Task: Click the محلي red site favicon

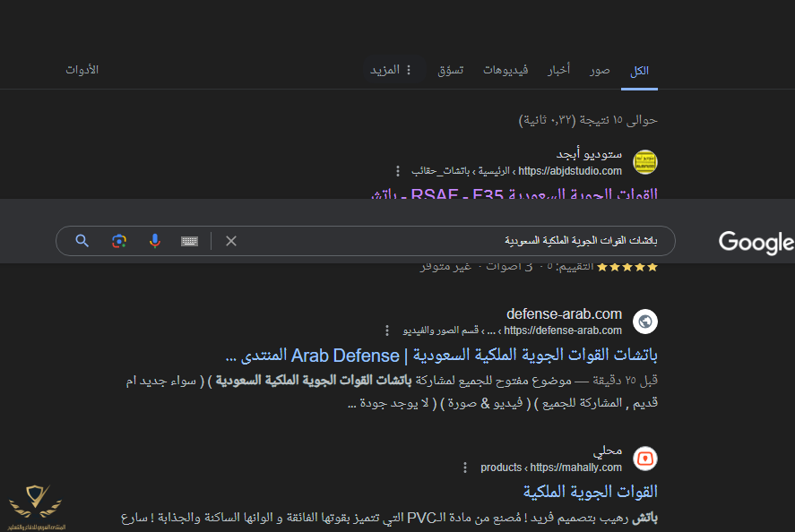Action: (x=645, y=459)
